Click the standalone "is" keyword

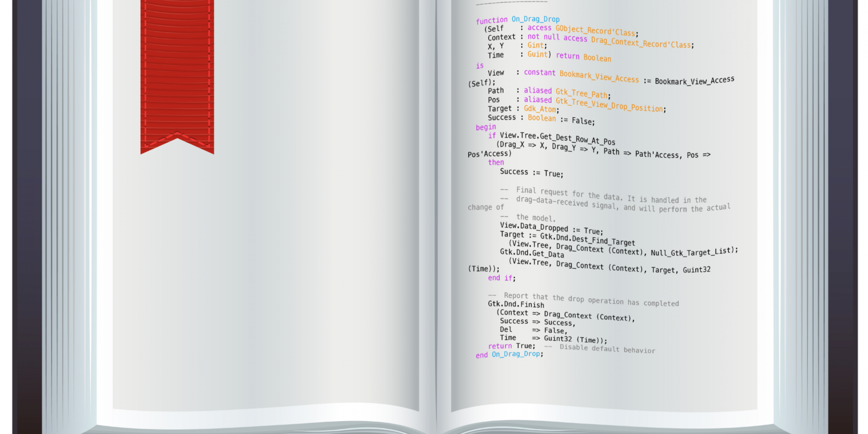click(x=480, y=65)
